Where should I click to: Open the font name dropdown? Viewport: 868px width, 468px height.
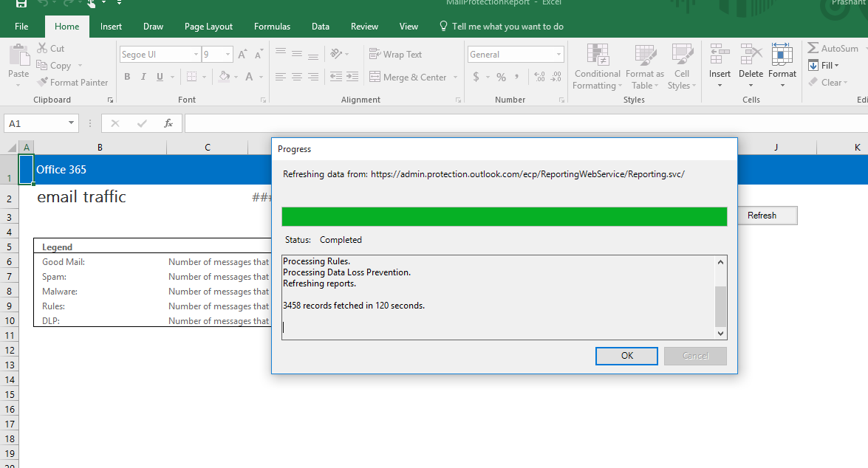pos(196,55)
